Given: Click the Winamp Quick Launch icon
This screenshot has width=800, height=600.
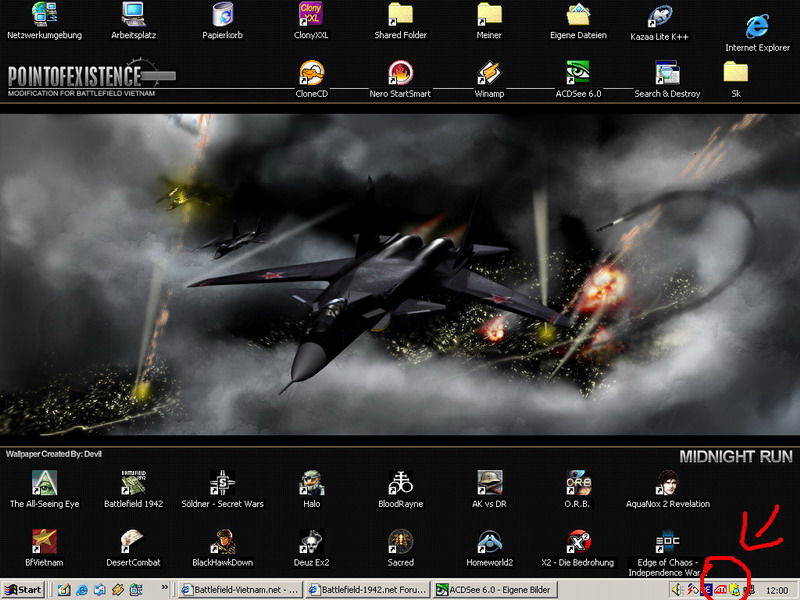Looking at the screenshot, I should (x=118, y=590).
